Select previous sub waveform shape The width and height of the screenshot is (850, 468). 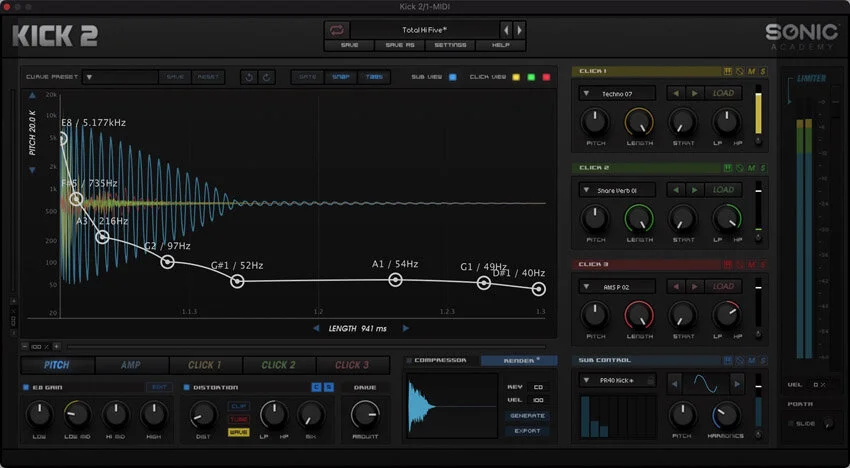tap(674, 384)
